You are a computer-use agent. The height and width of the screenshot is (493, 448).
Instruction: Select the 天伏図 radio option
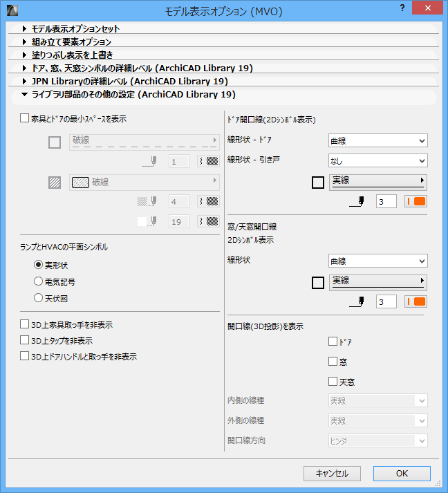[x=38, y=297]
